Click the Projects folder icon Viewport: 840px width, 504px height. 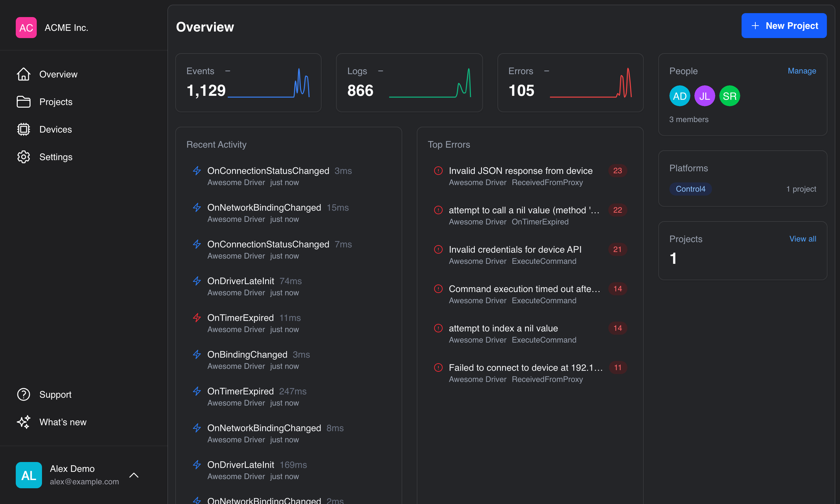[23, 102]
